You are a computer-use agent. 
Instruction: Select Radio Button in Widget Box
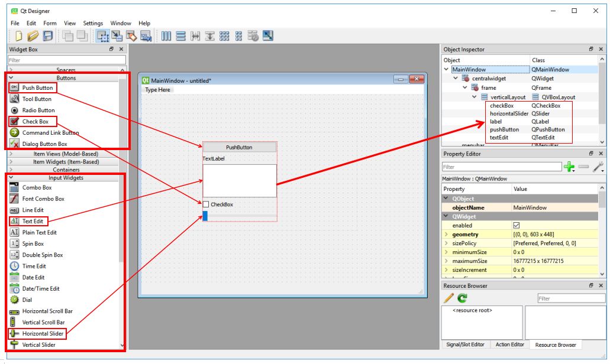tap(38, 110)
